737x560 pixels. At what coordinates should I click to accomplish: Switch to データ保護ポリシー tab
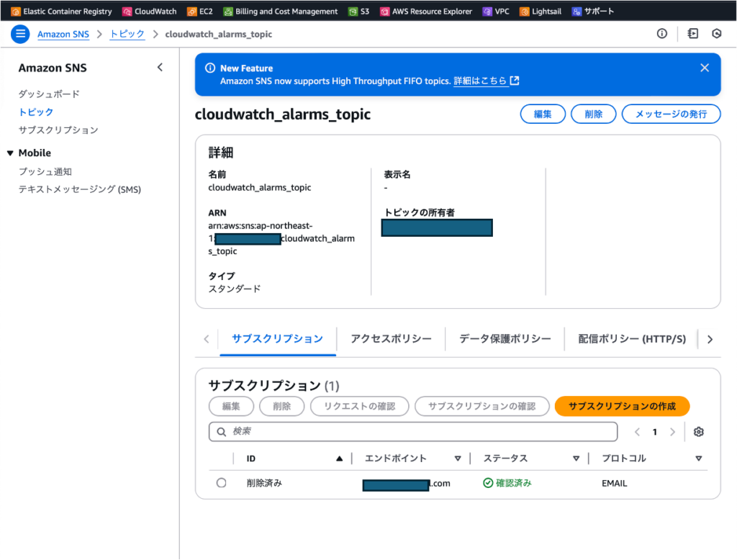coord(505,339)
